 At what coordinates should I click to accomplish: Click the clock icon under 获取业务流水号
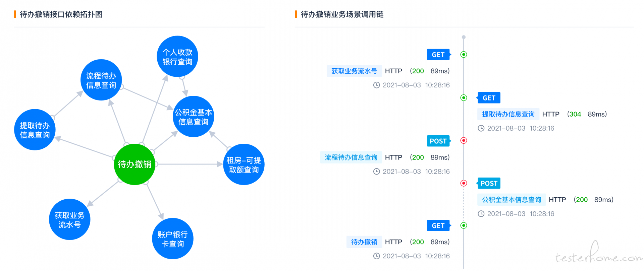377,85
